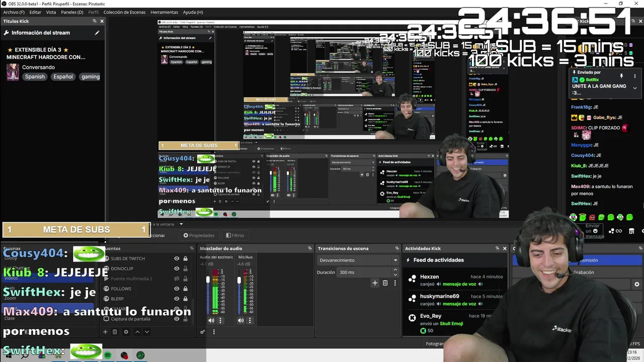Open Paneles (D) menu
644x362 pixels.
pyautogui.click(x=72, y=12)
